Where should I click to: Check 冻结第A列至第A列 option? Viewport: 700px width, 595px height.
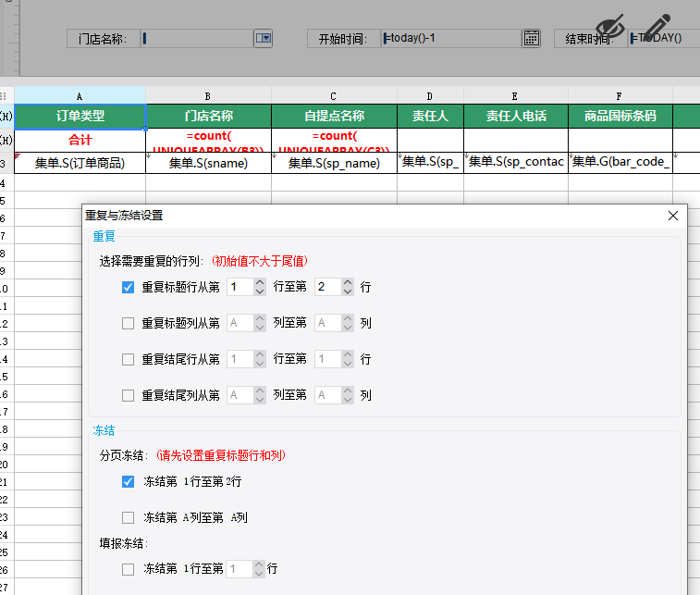[129, 518]
